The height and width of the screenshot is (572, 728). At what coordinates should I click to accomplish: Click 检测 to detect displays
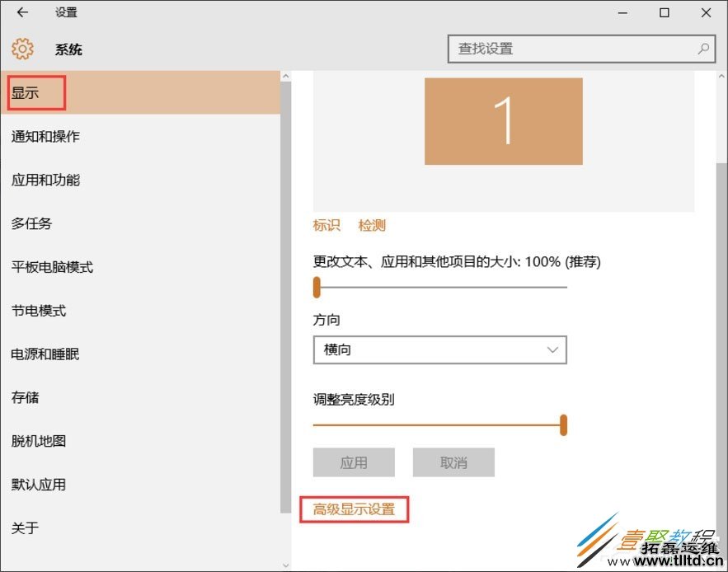(x=371, y=225)
